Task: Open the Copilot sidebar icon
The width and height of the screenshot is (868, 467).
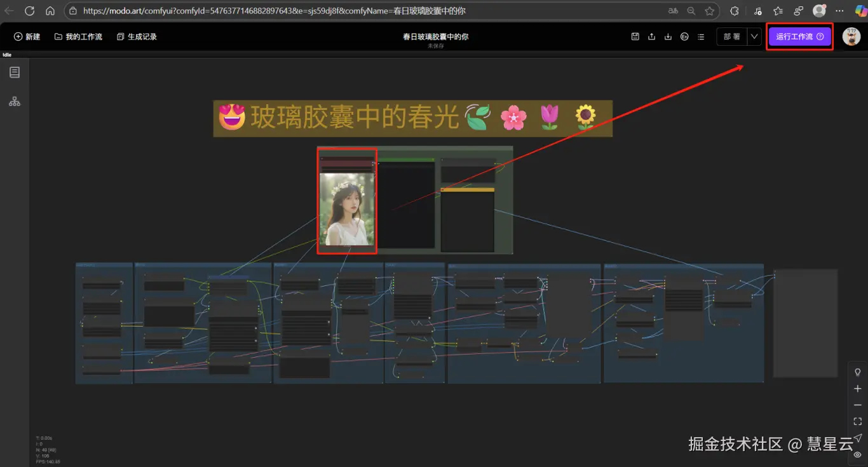Action: click(860, 11)
